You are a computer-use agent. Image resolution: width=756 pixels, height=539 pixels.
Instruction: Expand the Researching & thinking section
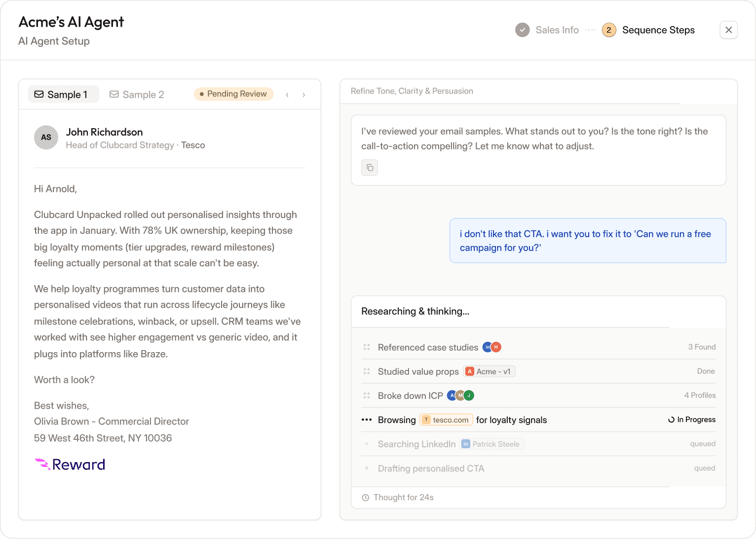click(x=415, y=311)
